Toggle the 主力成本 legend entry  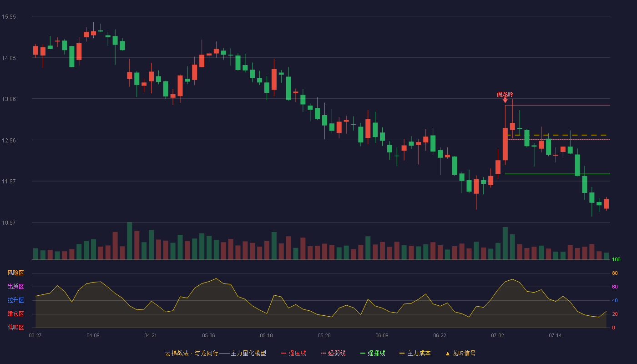click(x=415, y=353)
